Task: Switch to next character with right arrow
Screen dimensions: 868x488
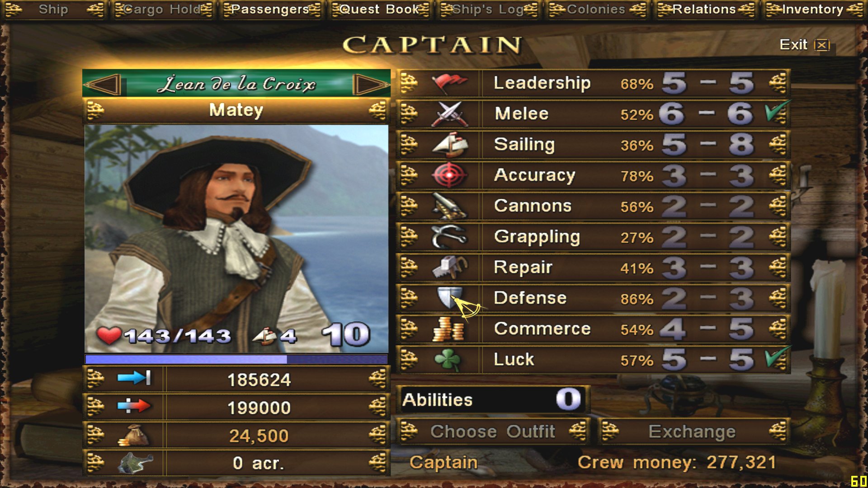Action: pos(370,84)
